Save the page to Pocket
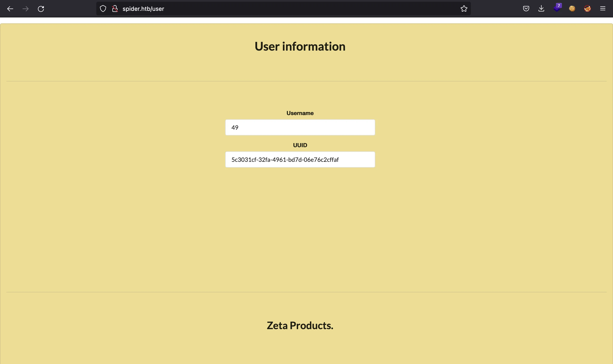This screenshot has width=613, height=364. tap(526, 9)
